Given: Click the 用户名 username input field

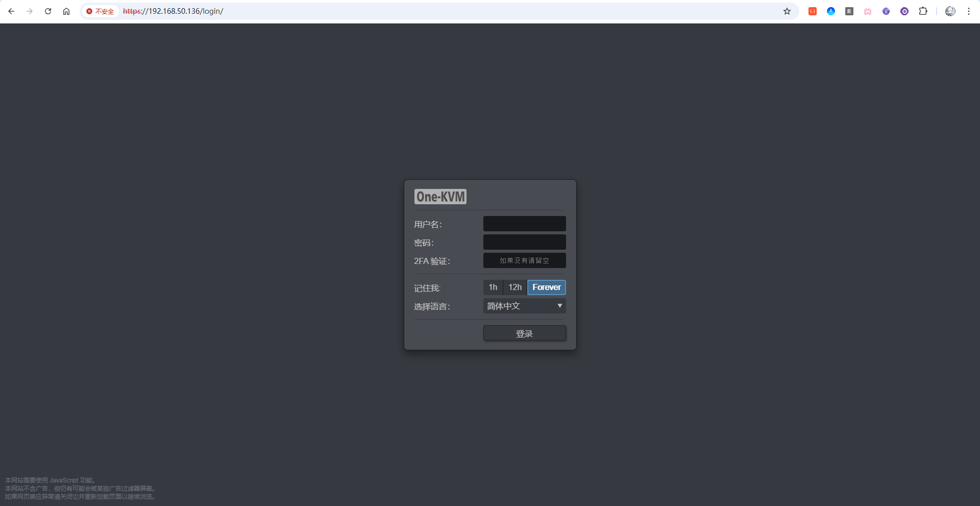Looking at the screenshot, I should tap(524, 223).
